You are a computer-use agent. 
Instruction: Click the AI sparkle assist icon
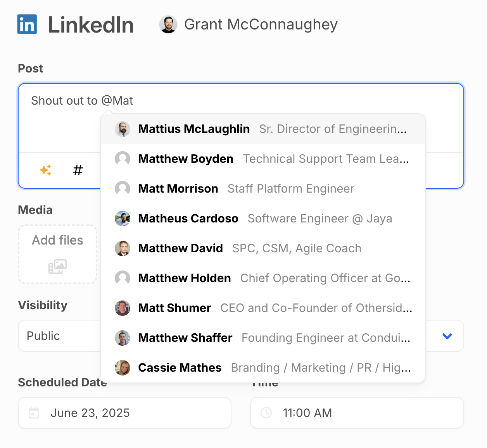46,170
